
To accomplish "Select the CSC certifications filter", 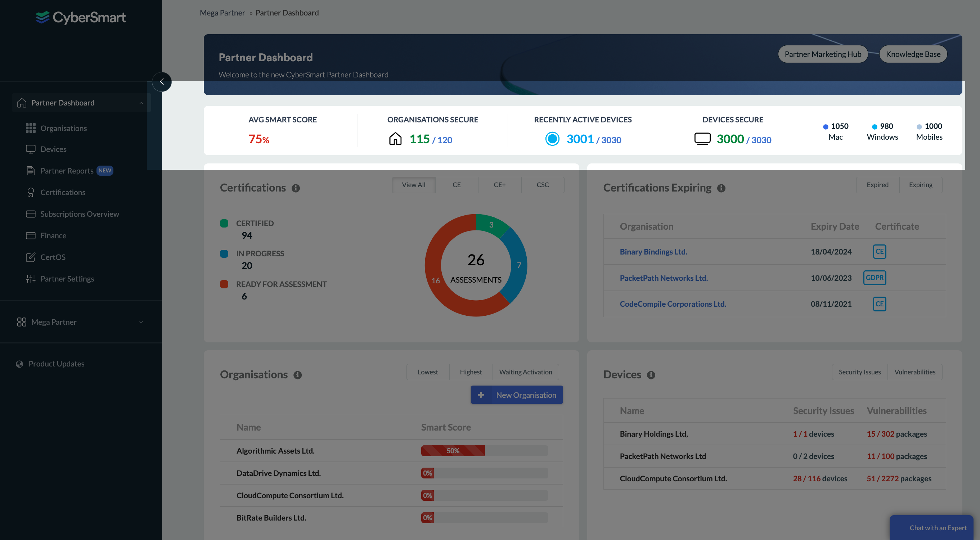I will [x=543, y=185].
